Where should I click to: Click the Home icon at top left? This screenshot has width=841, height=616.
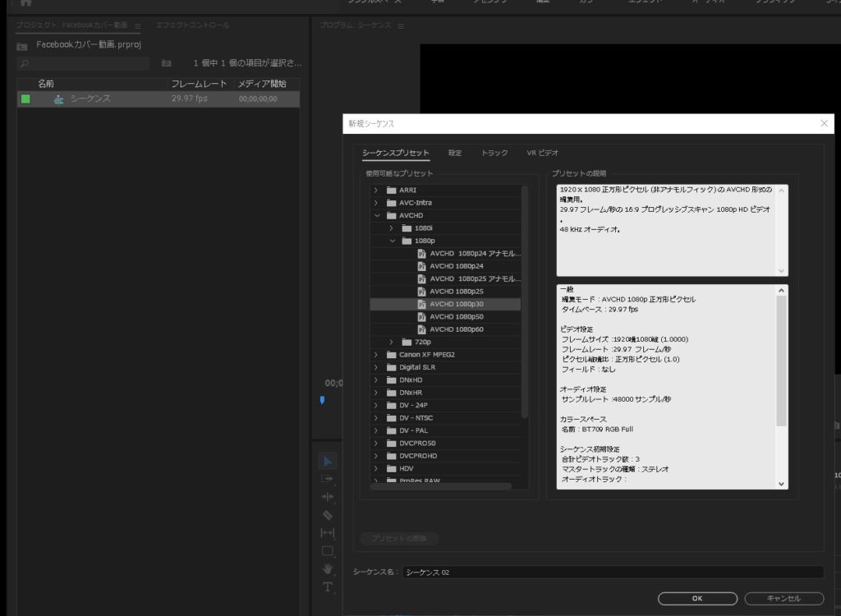(x=25, y=3)
